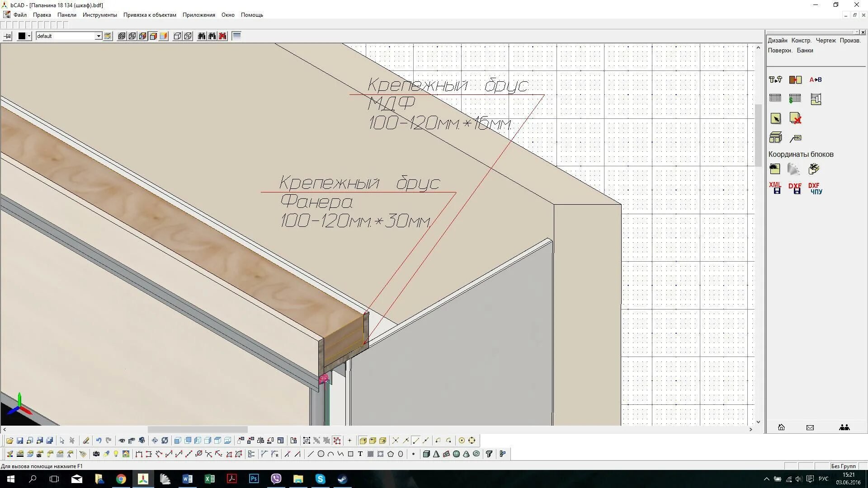Click the camera icon in bottom toolbar
The width and height of the screenshot is (868, 488).
96,454
